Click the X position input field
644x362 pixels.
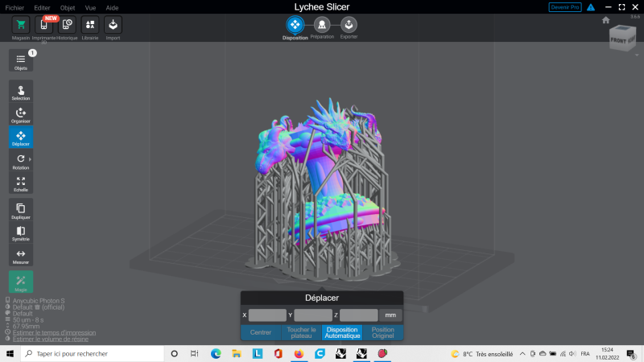coord(267,315)
